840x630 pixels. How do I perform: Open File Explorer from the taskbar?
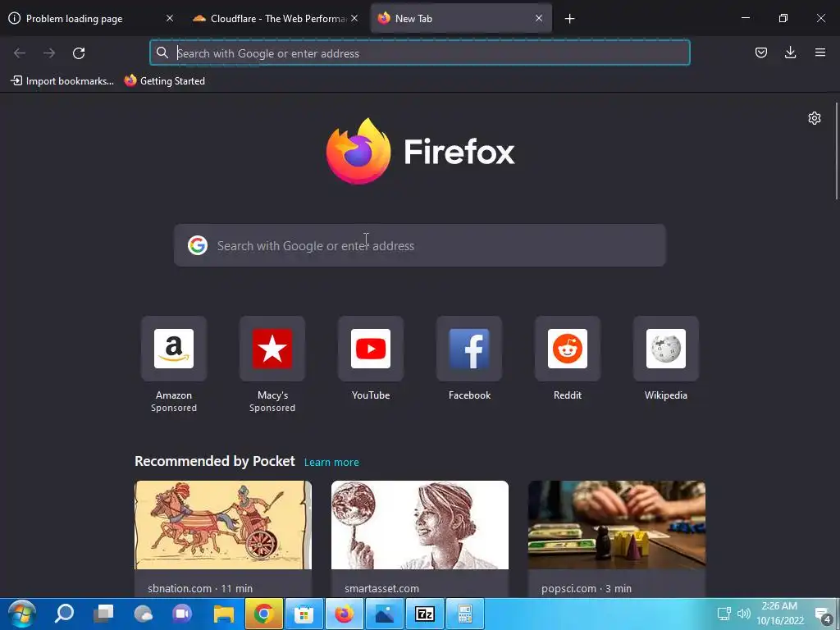click(x=224, y=614)
